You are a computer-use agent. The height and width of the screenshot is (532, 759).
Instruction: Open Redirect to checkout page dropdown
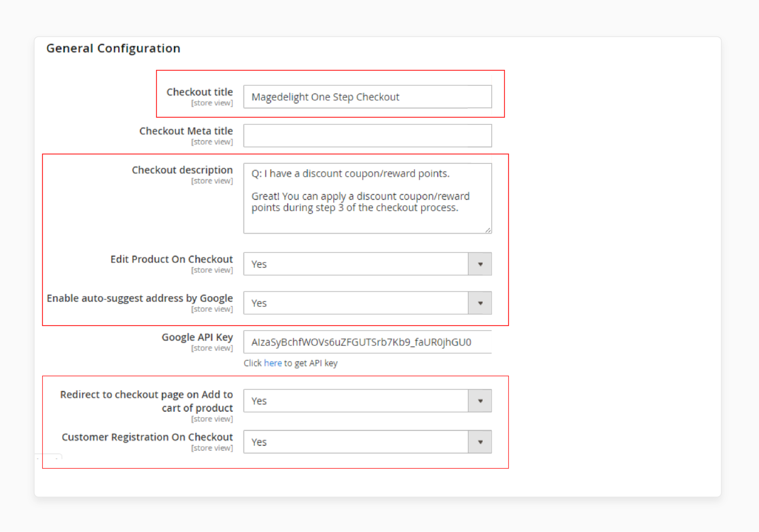(368, 401)
